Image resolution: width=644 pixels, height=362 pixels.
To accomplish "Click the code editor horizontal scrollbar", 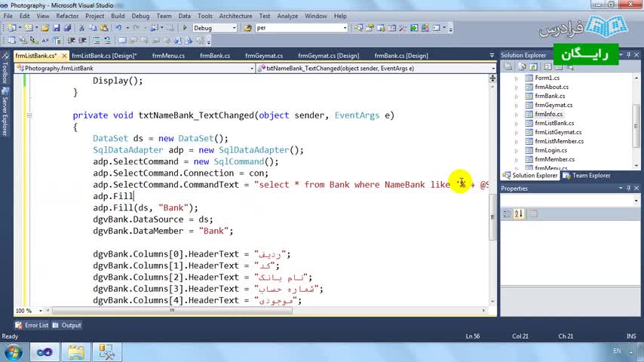I will (x=173, y=311).
